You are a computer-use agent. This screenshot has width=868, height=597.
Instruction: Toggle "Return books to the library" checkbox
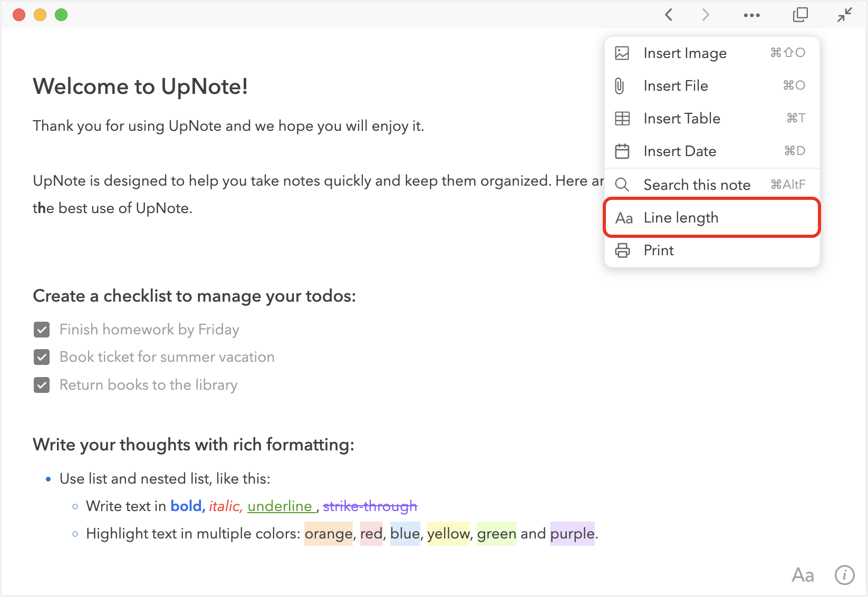(x=42, y=385)
